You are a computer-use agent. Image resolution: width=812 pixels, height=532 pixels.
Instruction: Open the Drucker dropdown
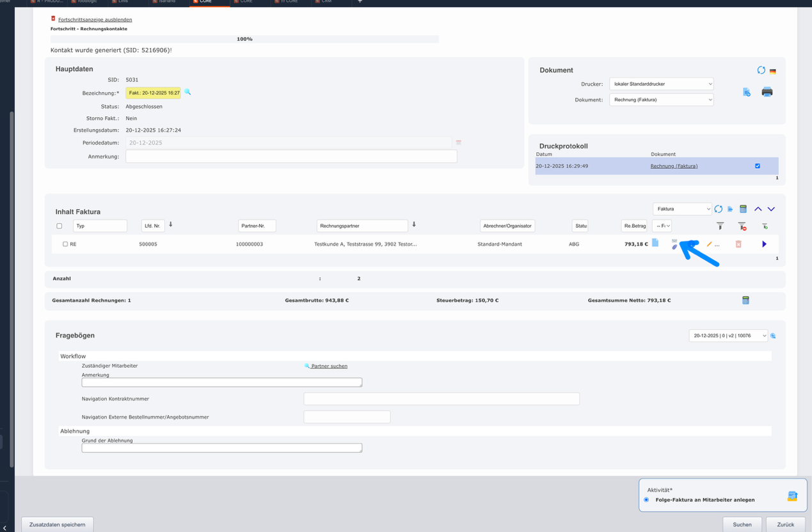pyautogui.click(x=661, y=84)
